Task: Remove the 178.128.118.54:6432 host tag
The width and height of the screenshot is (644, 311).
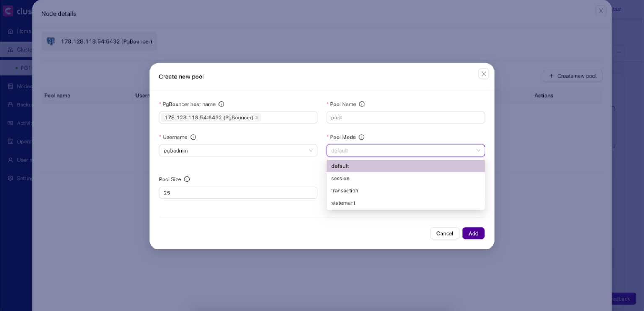Action: [x=257, y=118]
